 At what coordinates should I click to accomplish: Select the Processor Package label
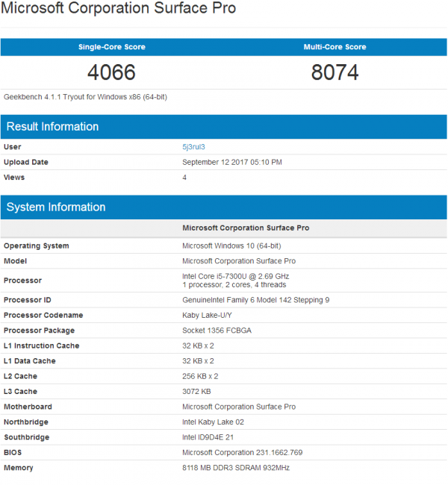(39, 331)
